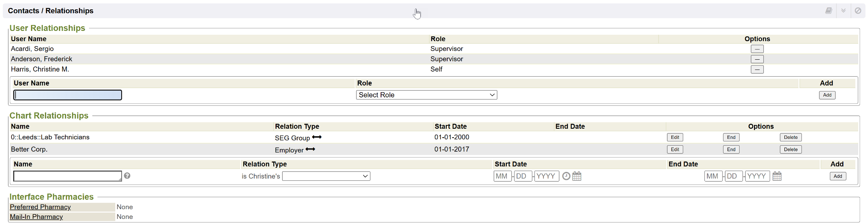Open the book icon in header bar
Viewport: 868px width, 224px height.
point(829,11)
